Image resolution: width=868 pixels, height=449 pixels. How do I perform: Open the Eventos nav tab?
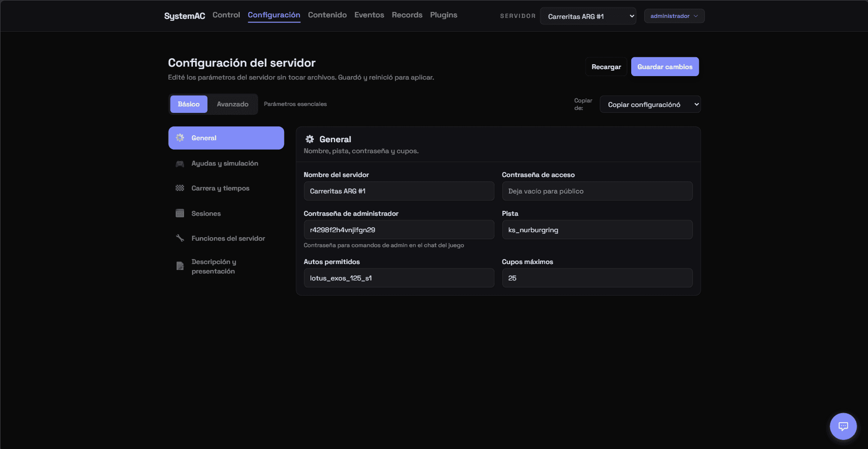point(369,15)
